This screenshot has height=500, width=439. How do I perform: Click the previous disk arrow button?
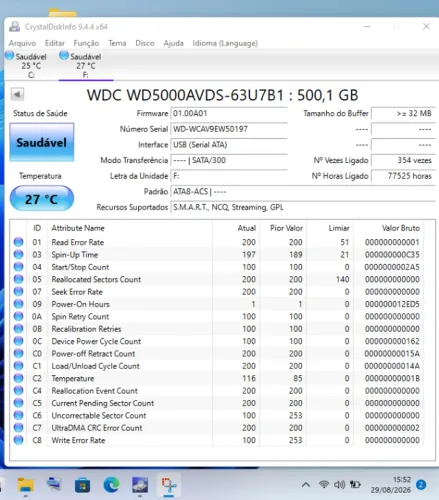pos(17,94)
